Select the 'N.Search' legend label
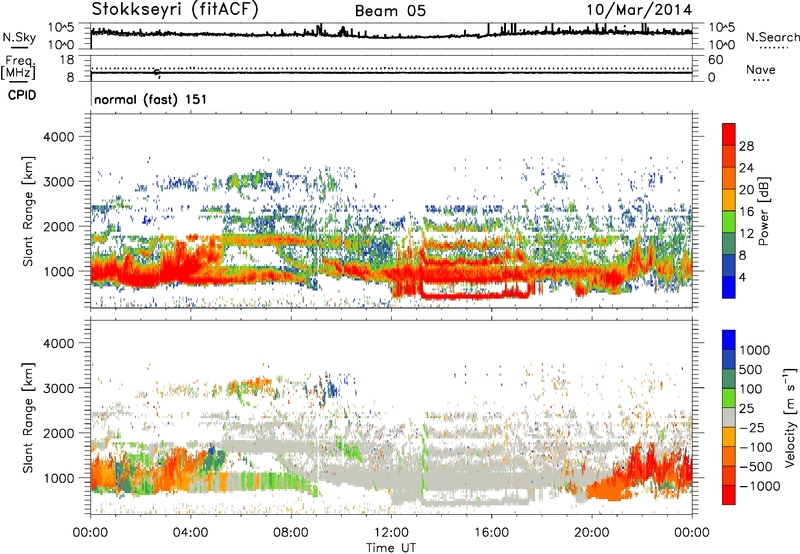This screenshot has height=554, width=800. tap(773, 37)
